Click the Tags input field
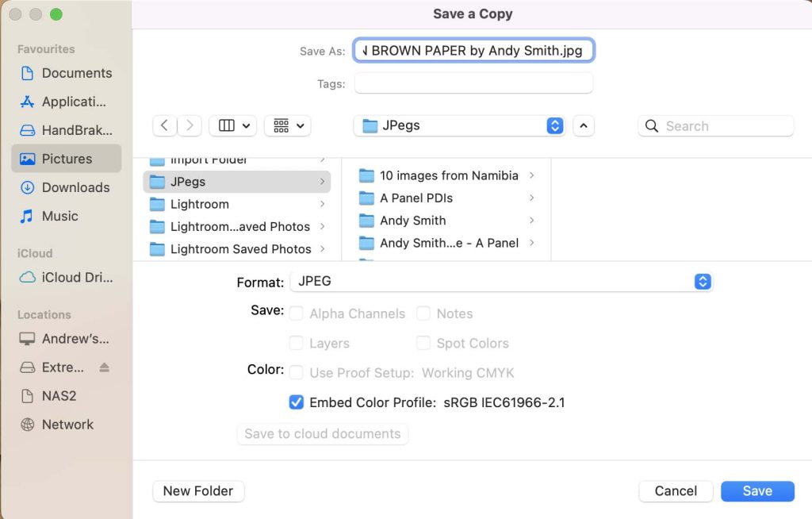The image size is (812, 519). (x=473, y=83)
